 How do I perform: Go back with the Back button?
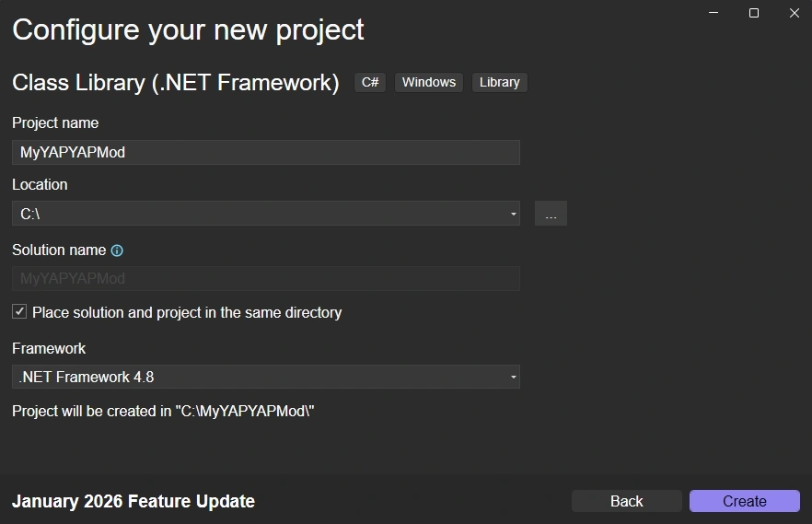click(627, 501)
